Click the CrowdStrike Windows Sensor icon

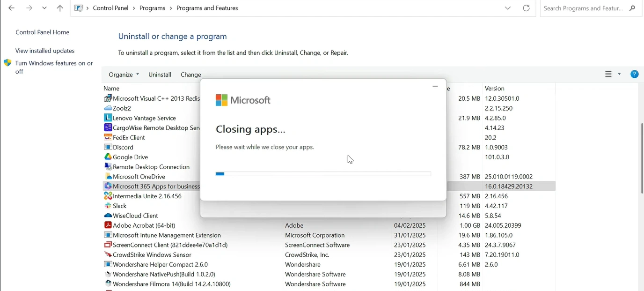pos(109,254)
